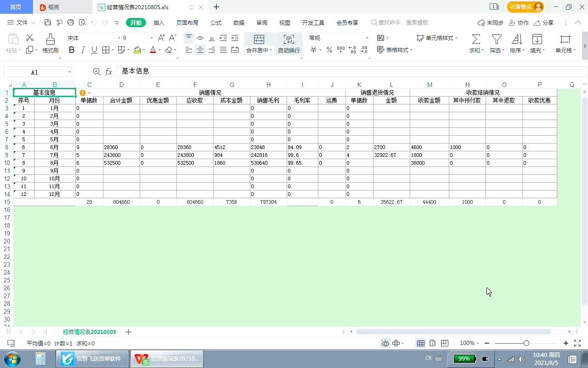Apply the yellow fill color
The height and width of the screenshot is (368, 588).
click(137, 50)
